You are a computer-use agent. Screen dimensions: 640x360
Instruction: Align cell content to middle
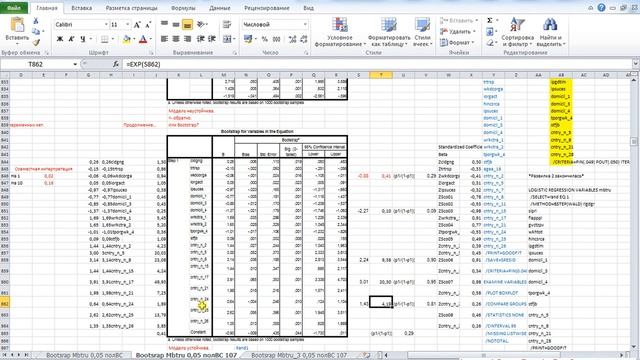pyautogui.click(x=176, y=24)
